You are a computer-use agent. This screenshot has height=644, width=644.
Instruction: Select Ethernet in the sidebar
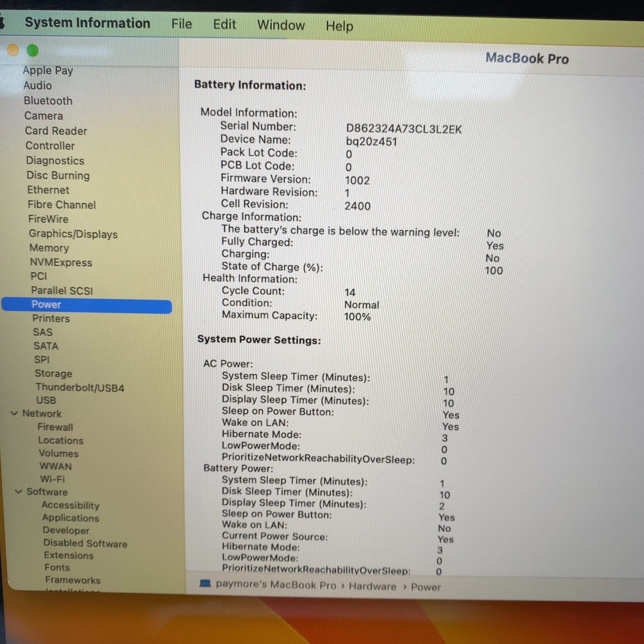point(48,190)
